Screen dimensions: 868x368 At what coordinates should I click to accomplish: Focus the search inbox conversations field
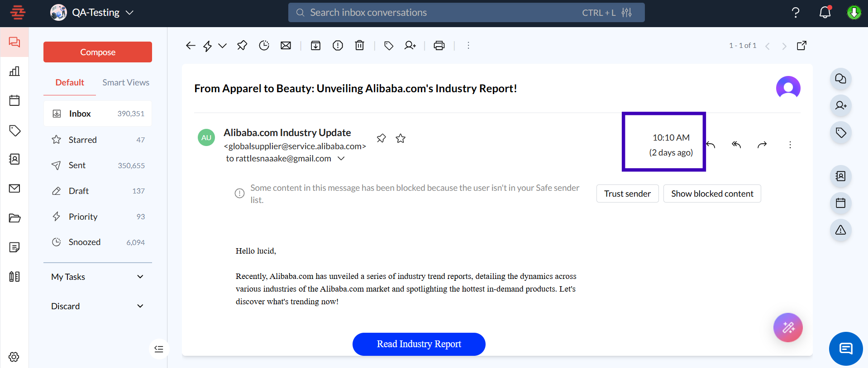click(434, 13)
